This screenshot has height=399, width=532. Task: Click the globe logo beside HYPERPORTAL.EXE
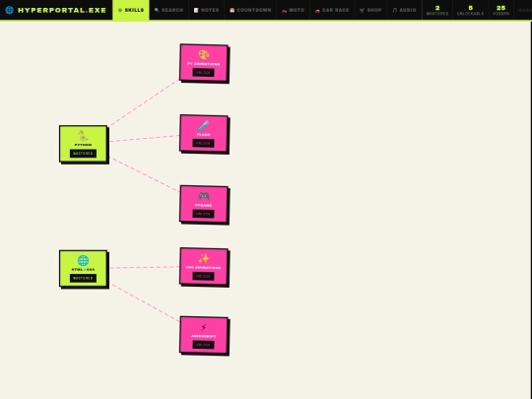point(10,10)
